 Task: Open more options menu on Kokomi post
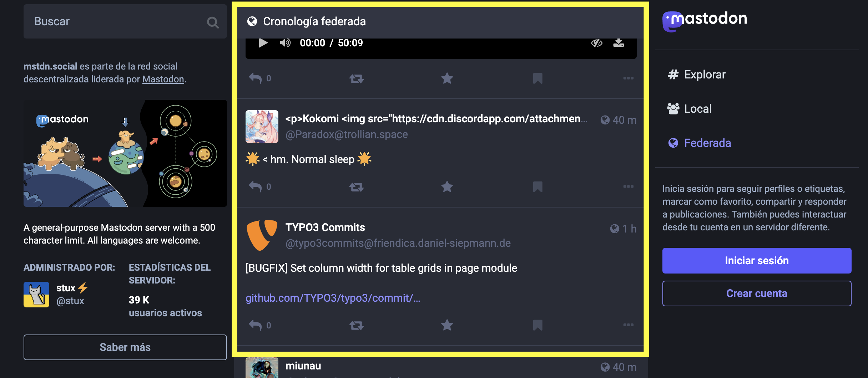pyautogui.click(x=628, y=187)
